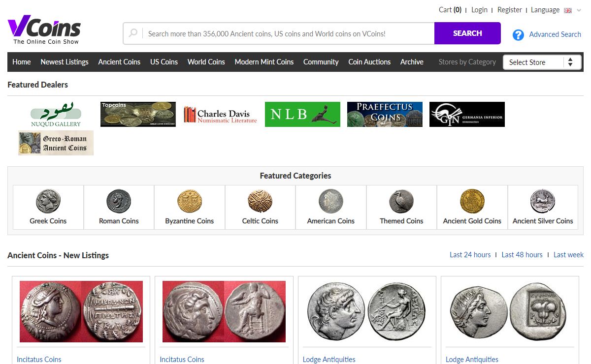The image size is (591, 364).
Task: Click the Roman Coins label
Action: [119, 221]
